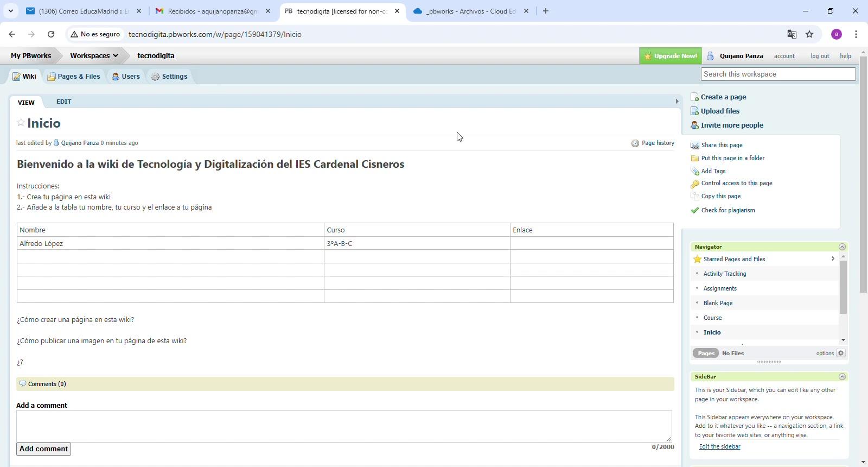This screenshot has height=467, width=868.
Task: Click the green plagiarism checkmark icon
Action: click(x=695, y=210)
